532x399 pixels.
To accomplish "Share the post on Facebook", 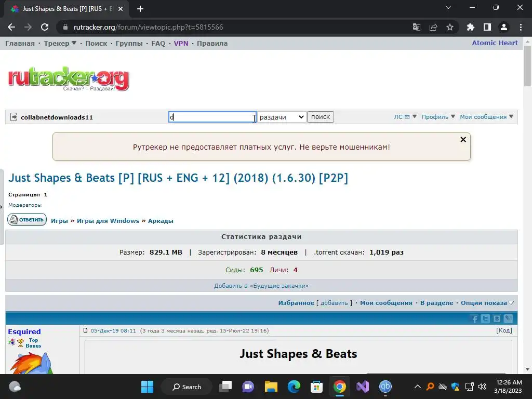I will pyautogui.click(x=474, y=318).
